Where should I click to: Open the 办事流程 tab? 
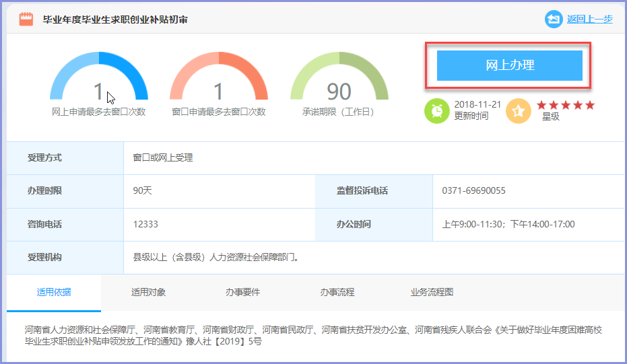pyautogui.click(x=337, y=293)
